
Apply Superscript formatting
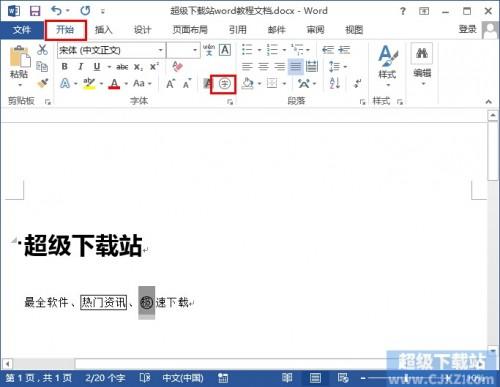[154, 66]
